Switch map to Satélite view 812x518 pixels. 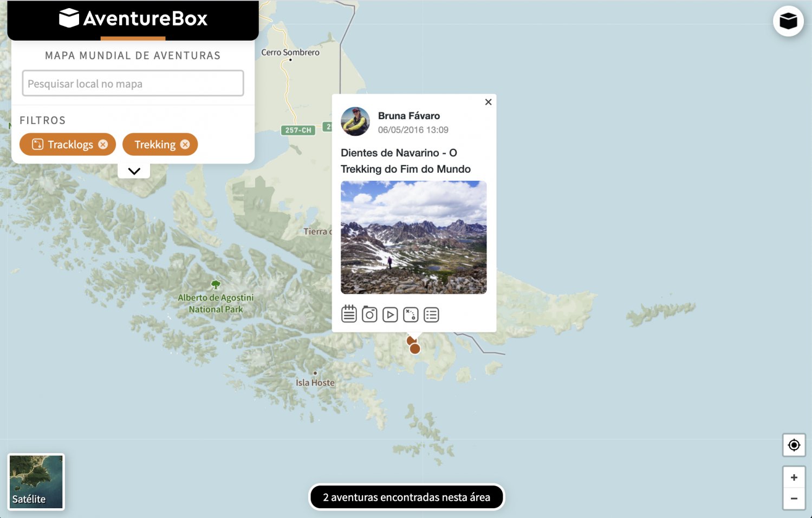point(36,481)
